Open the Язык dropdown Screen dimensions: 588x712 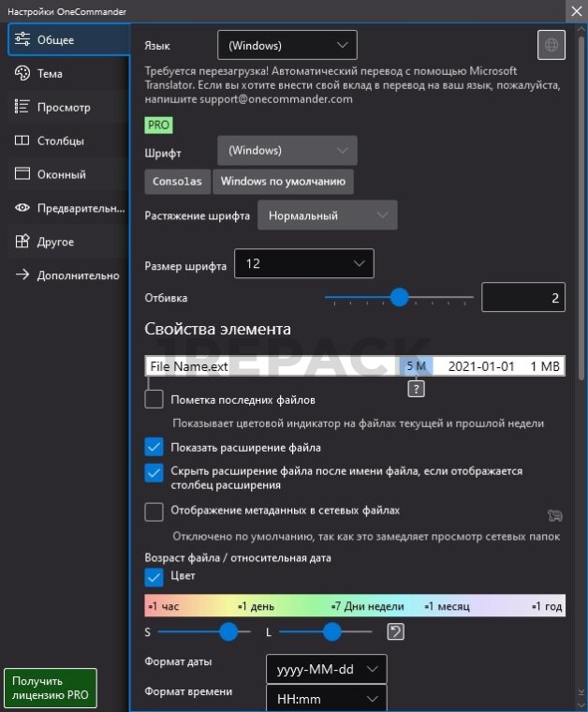[x=287, y=45]
